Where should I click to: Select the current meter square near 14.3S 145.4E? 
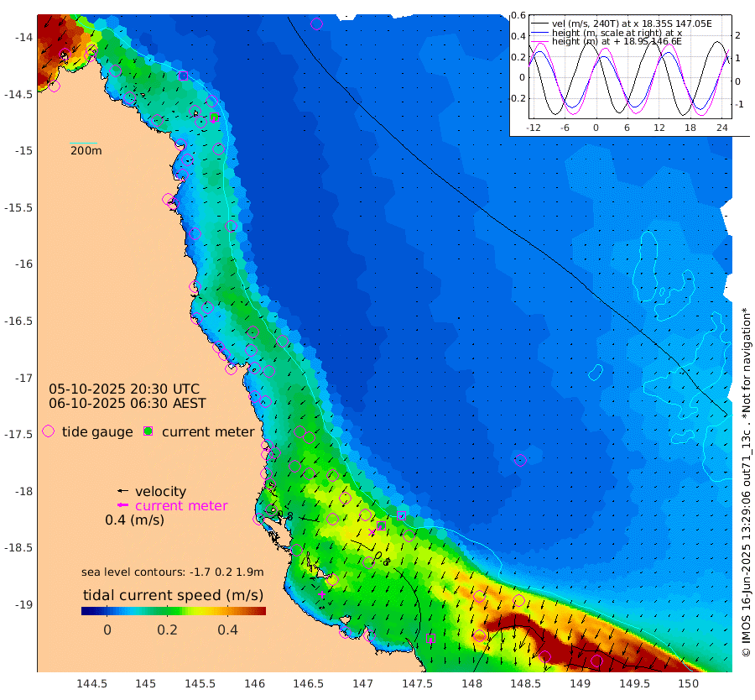tap(183, 76)
